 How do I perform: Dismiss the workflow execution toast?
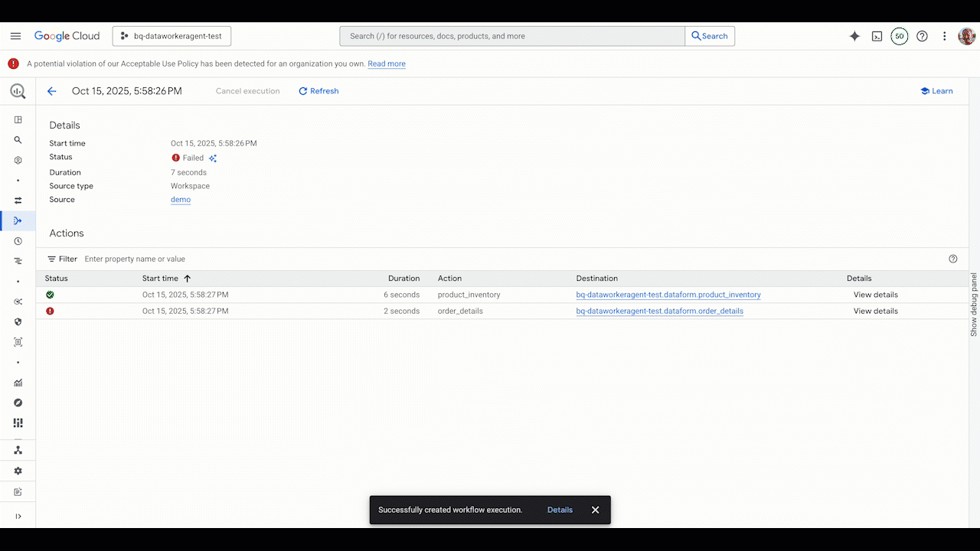coord(595,510)
